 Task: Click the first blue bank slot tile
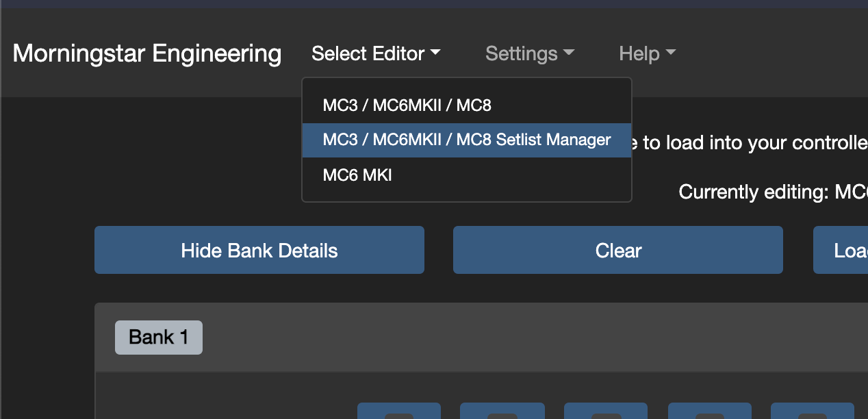[x=399, y=411]
